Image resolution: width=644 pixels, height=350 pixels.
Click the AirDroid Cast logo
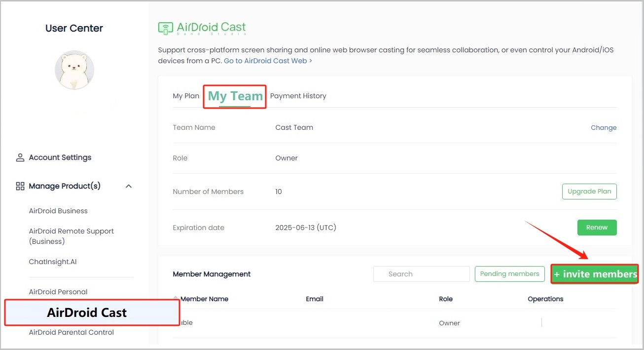click(202, 28)
